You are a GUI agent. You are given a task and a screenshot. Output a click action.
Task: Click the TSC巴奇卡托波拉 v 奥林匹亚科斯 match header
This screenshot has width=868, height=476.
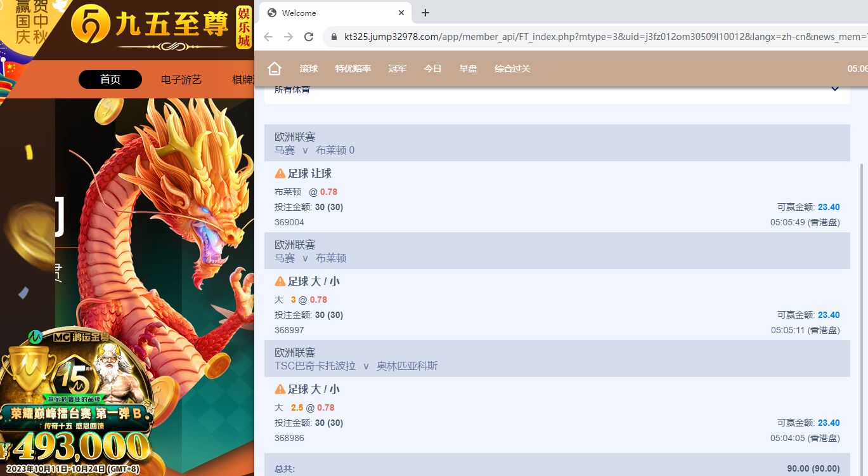coord(557,359)
